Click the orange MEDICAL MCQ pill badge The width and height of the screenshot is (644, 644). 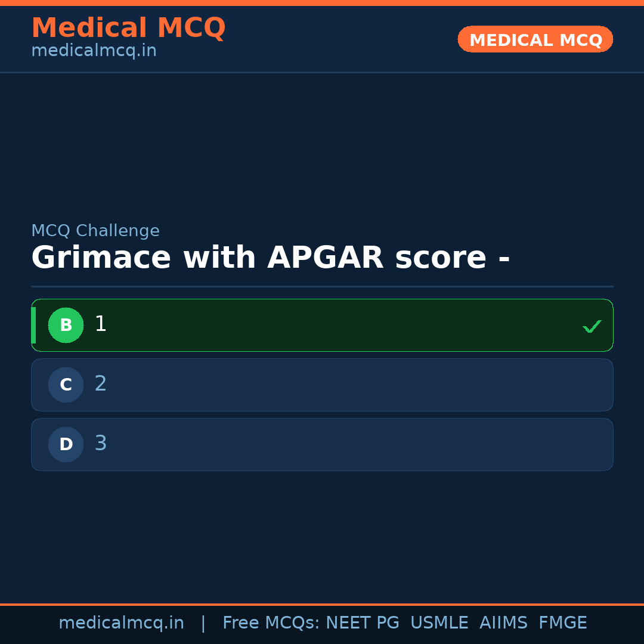tap(535, 39)
